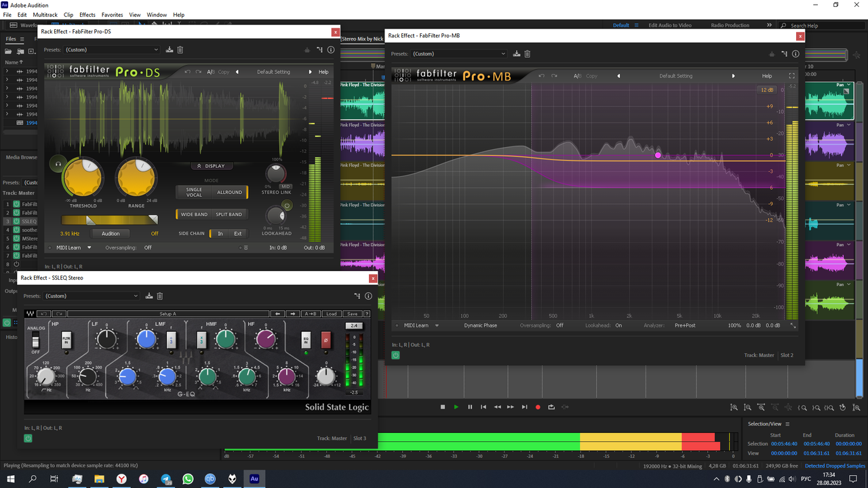Viewport: 868px width, 488px height.
Task: Delete preset in FabFilter Pro-MB window
Action: coord(528,54)
